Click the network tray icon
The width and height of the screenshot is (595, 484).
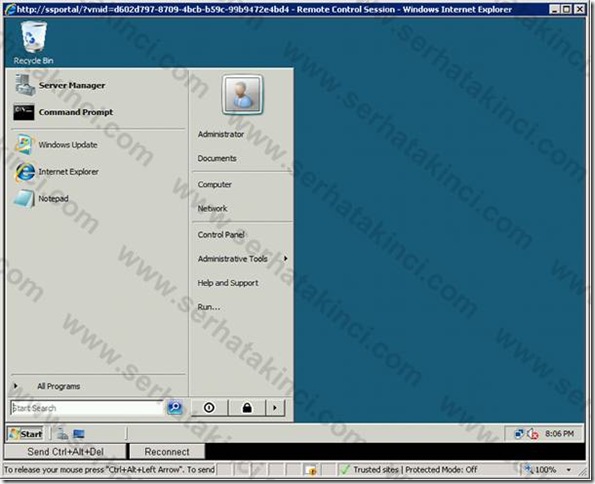[518, 434]
